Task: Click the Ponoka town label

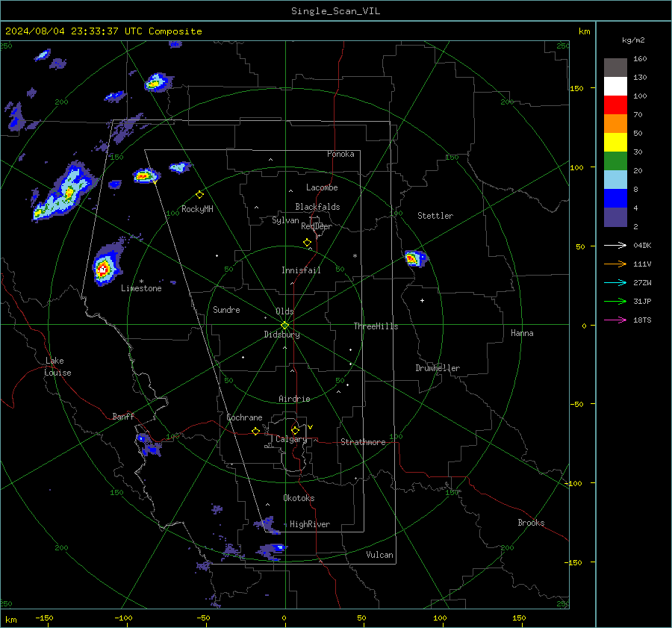Action: coord(340,154)
